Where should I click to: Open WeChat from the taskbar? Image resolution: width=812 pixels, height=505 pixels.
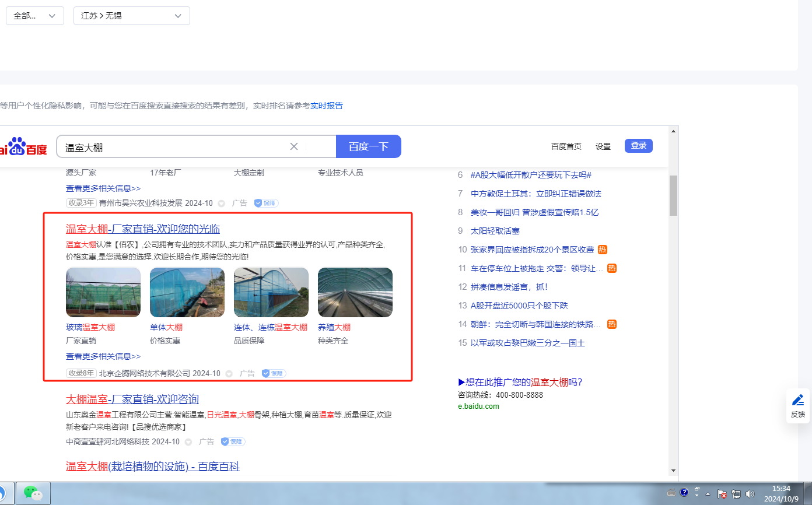tap(33, 493)
